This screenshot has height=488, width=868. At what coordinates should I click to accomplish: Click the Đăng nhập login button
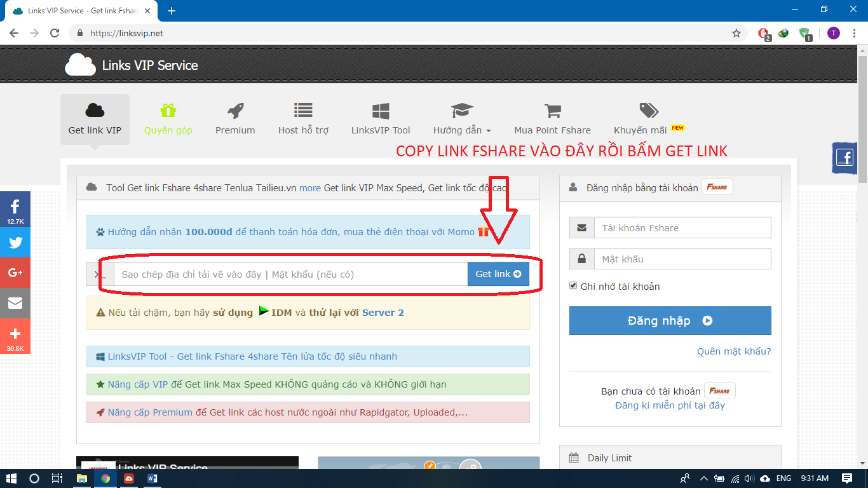(x=670, y=320)
